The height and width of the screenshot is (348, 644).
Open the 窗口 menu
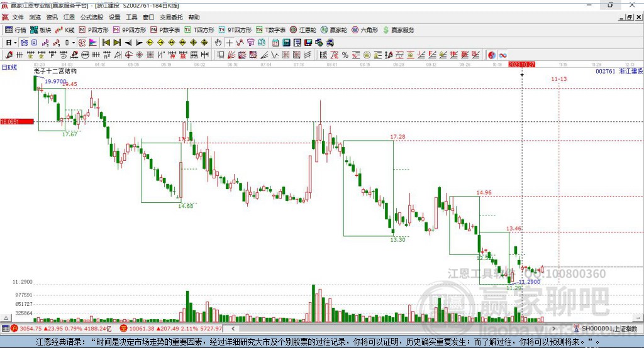tap(148, 17)
